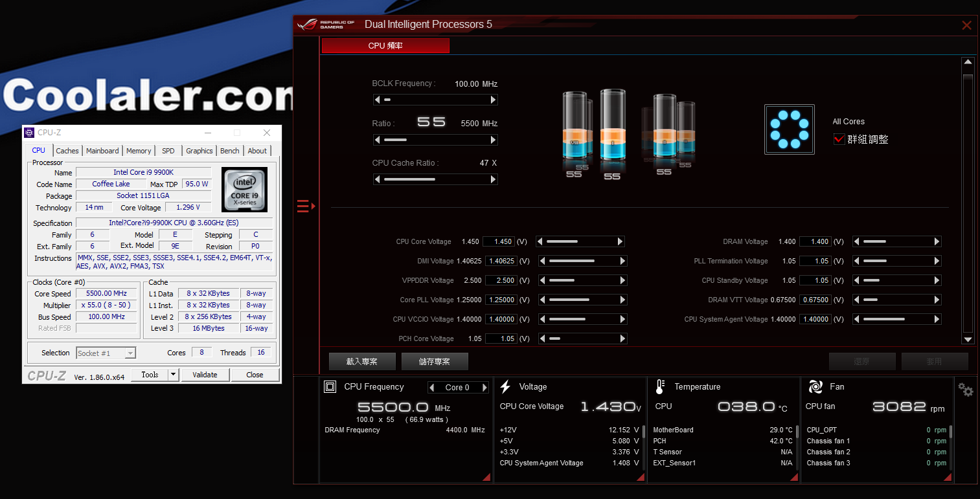
Task: Expand the Fan panel corner arrow
Action: (948, 477)
